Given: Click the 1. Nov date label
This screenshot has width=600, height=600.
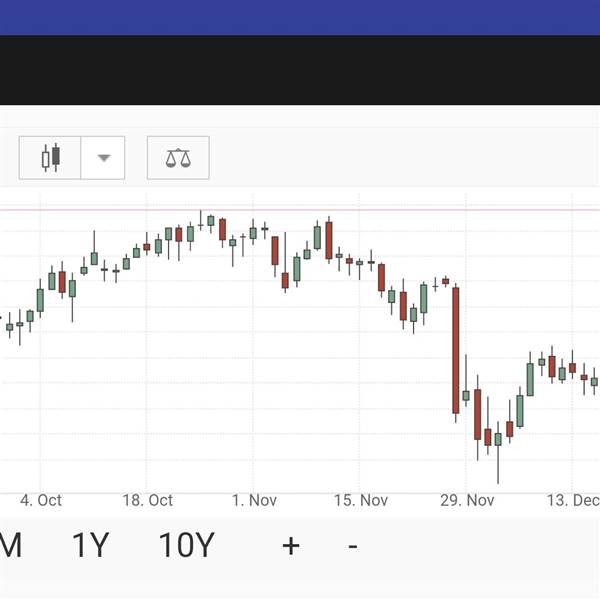Looking at the screenshot, I should 254,500.
